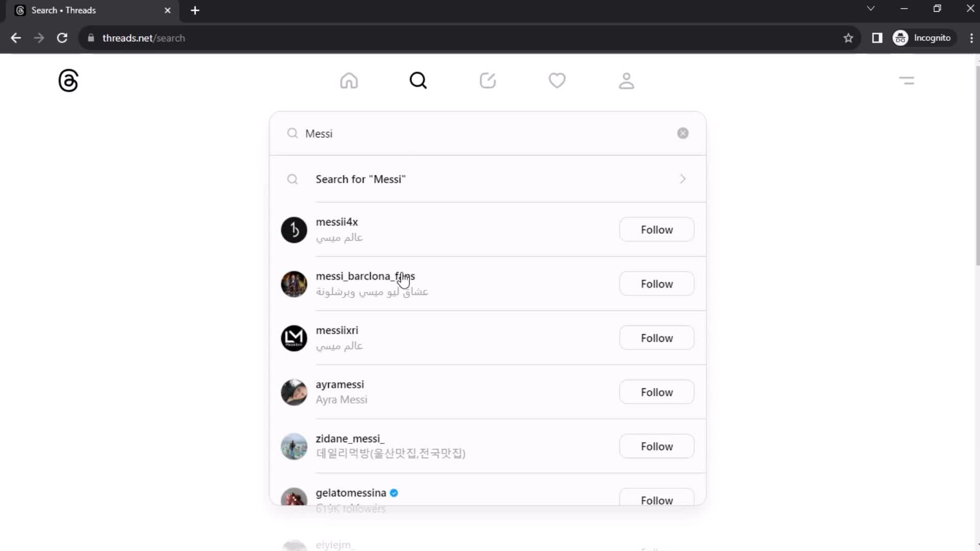This screenshot has width=980, height=551.
Task: Click the hamburger menu icon
Action: pos(908,80)
